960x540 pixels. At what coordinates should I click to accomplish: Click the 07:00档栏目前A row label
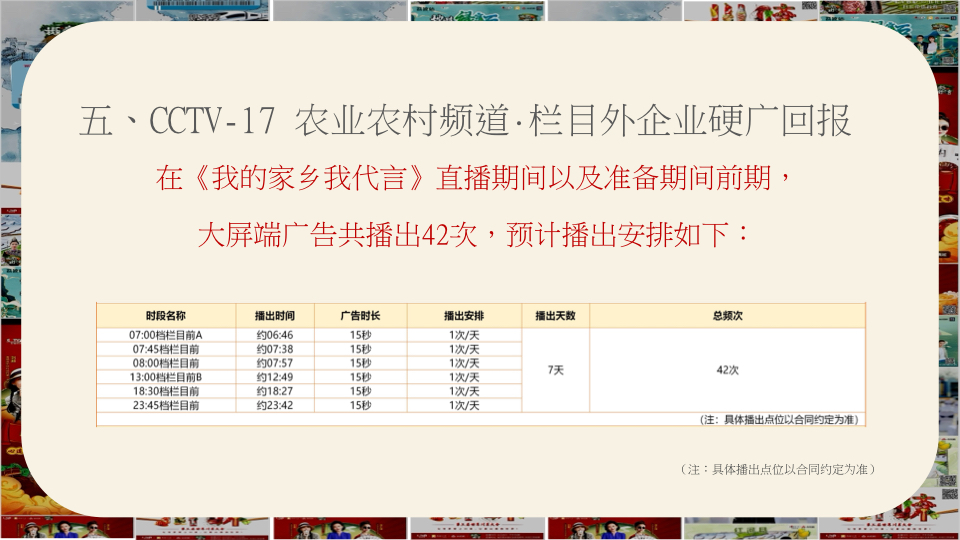(x=166, y=335)
